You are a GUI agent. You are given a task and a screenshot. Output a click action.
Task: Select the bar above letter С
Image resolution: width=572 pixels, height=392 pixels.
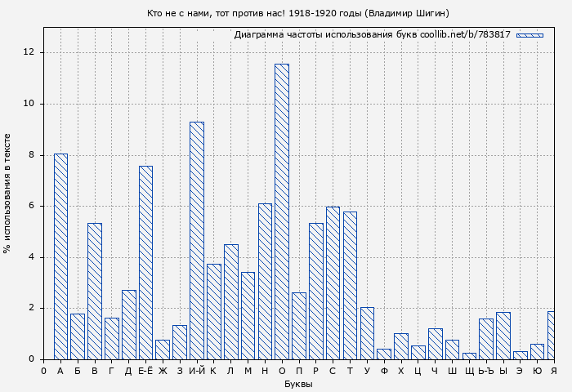coord(333,283)
